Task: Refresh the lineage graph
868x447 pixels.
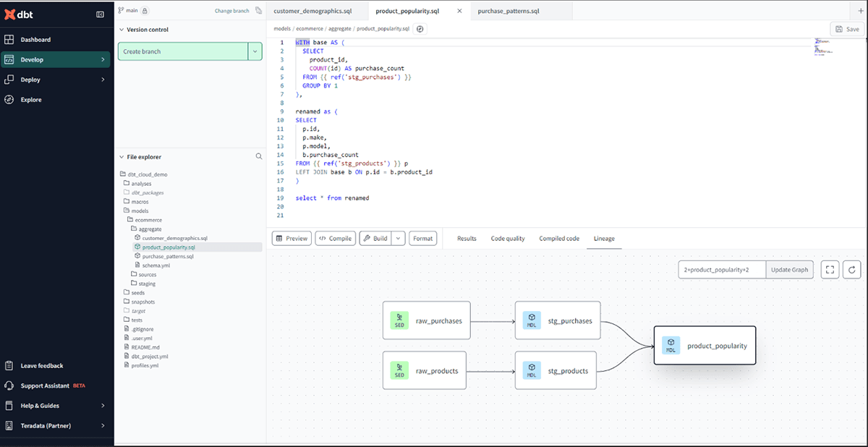Action: coord(852,270)
